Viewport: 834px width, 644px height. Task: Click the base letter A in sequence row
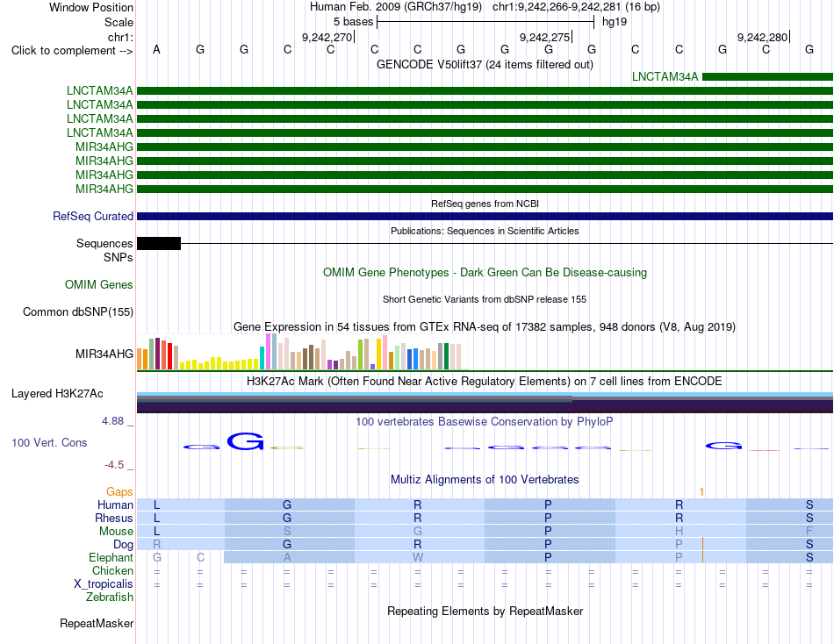click(x=156, y=49)
